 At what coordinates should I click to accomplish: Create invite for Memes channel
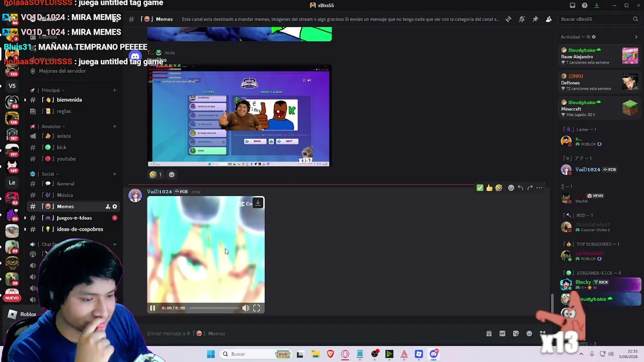[x=108, y=207]
